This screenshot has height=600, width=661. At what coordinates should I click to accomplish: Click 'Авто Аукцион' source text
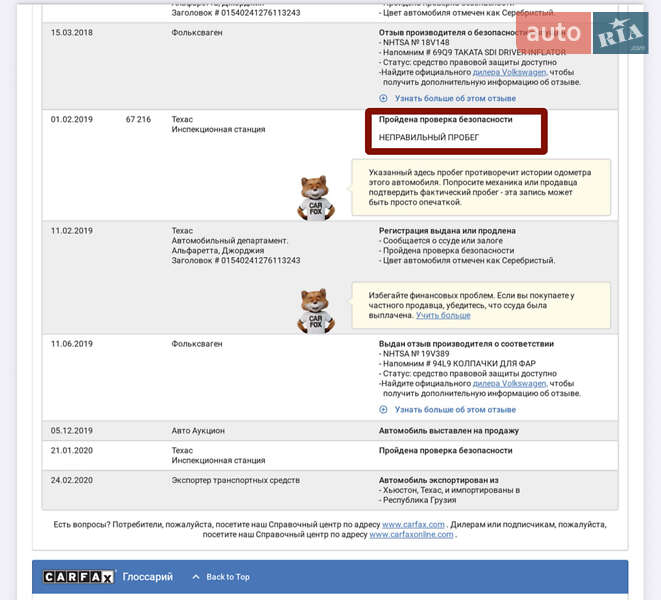pyautogui.click(x=198, y=430)
